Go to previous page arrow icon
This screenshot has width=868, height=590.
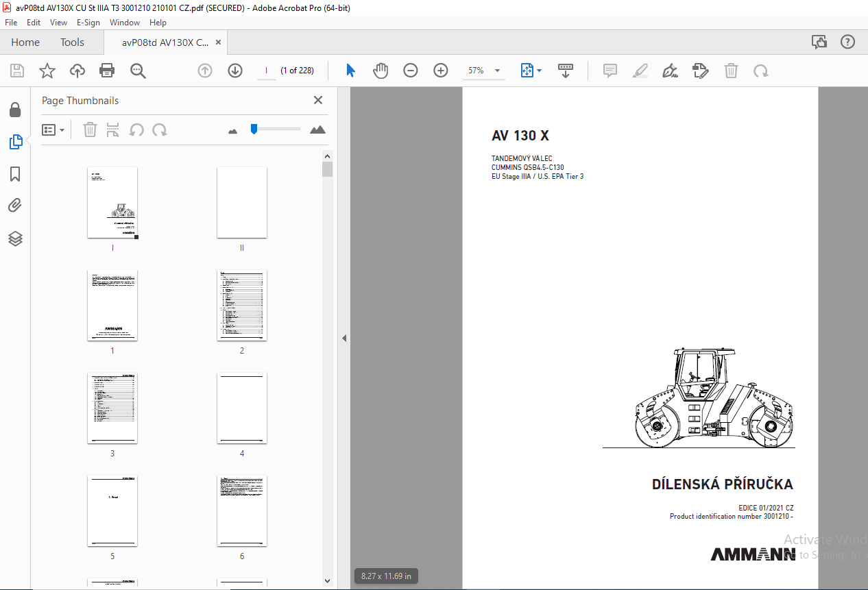coord(205,71)
